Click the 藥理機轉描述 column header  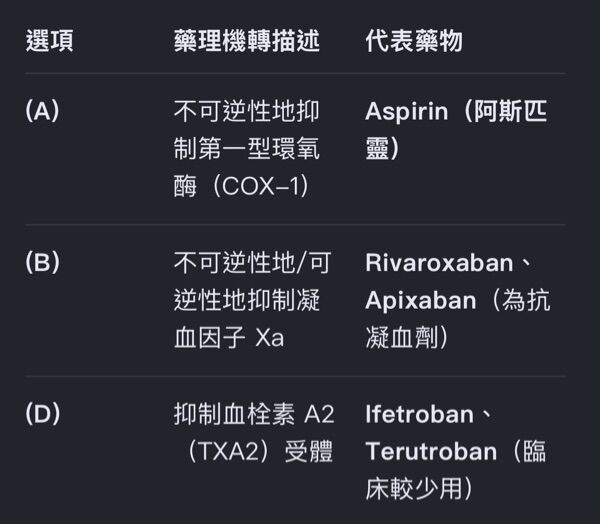(x=246, y=41)
